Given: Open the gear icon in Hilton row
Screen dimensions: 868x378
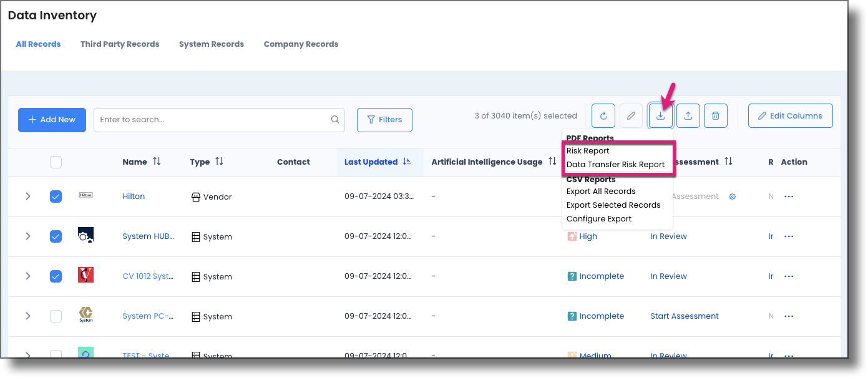Looking at the screenshot, I should pyautogui.click(x=733, y=196).
